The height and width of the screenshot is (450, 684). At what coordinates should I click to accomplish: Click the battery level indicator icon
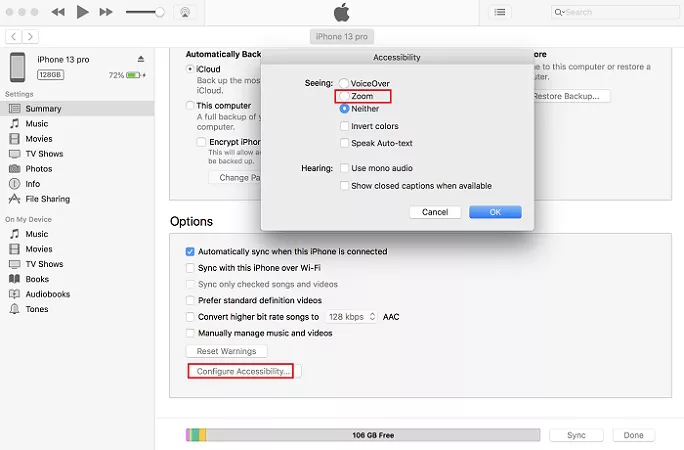(x=133, y=75)
